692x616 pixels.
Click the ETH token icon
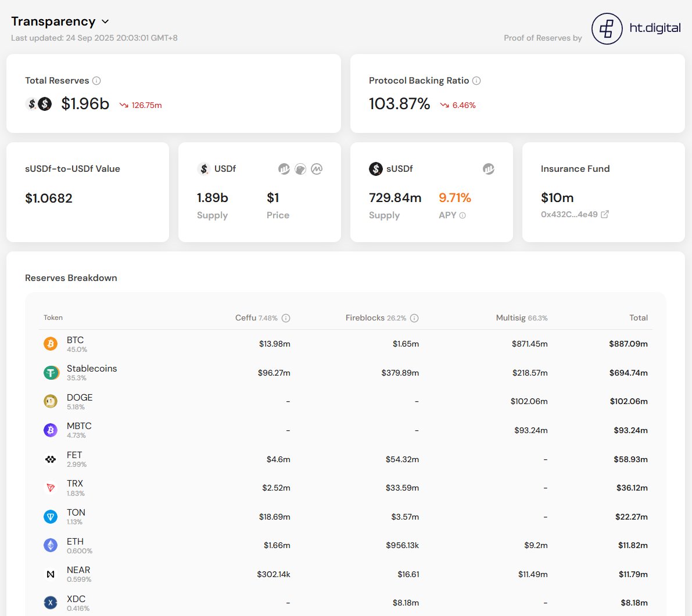coord(51,545)
